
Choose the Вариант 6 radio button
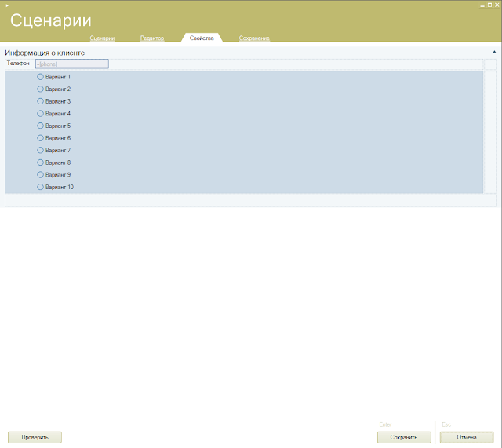(x=40, y=138)
